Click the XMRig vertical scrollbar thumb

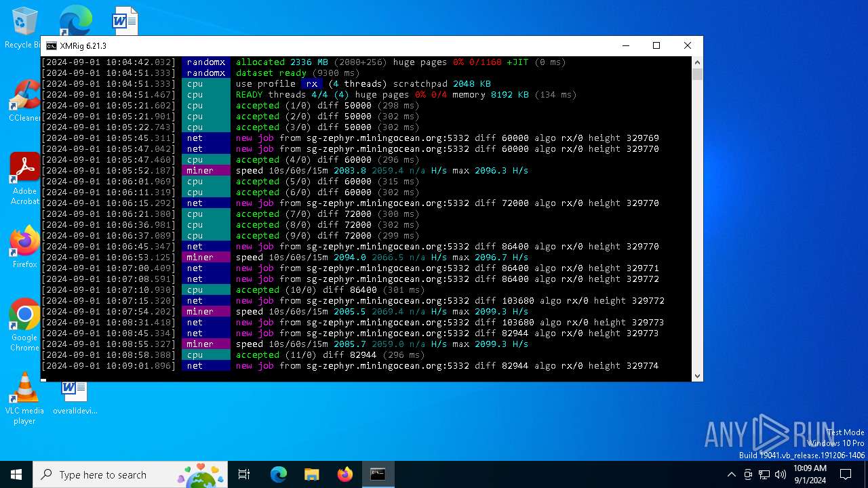point(697,74)
